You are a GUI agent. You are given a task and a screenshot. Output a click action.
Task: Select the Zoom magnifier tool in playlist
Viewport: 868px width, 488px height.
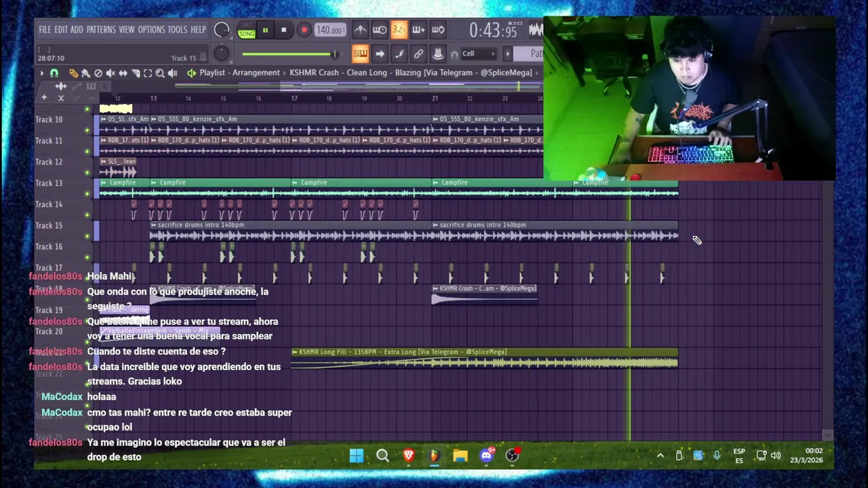[160, 73]
